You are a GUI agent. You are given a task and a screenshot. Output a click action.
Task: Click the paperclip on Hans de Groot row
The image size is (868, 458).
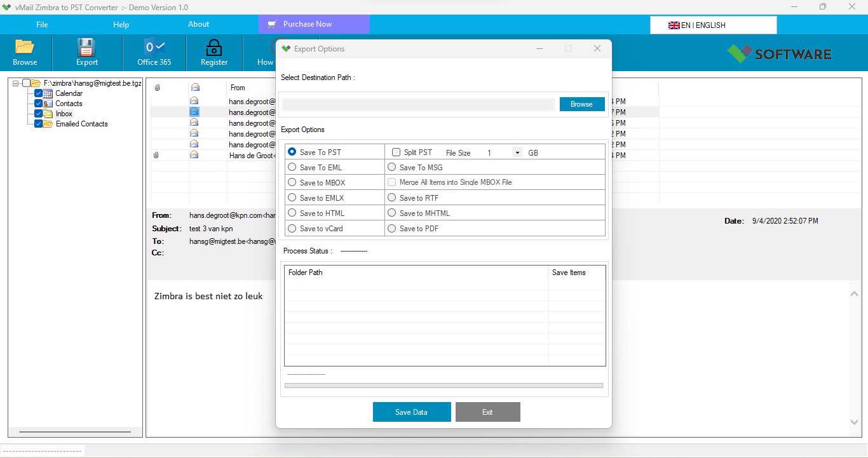point(156,155)
